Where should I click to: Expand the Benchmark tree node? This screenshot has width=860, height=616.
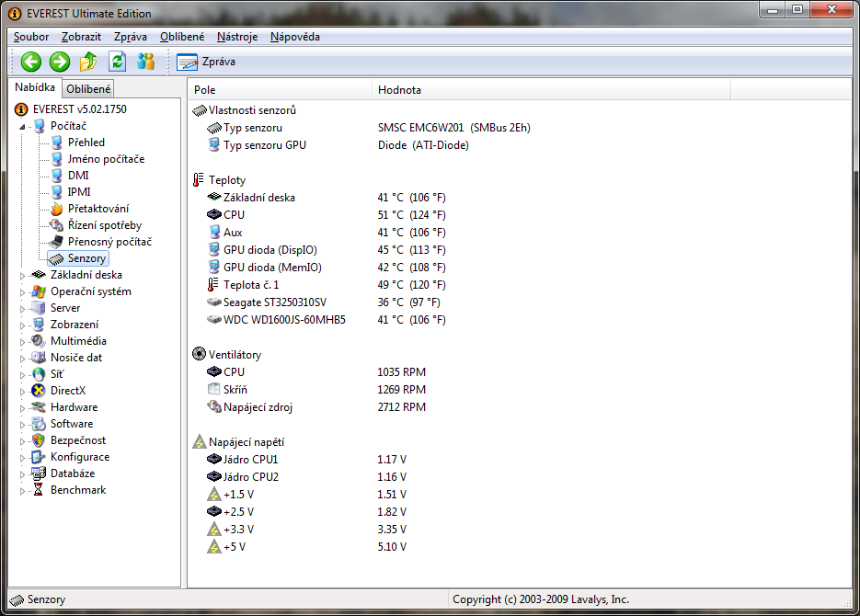click(x=22, y=491)
